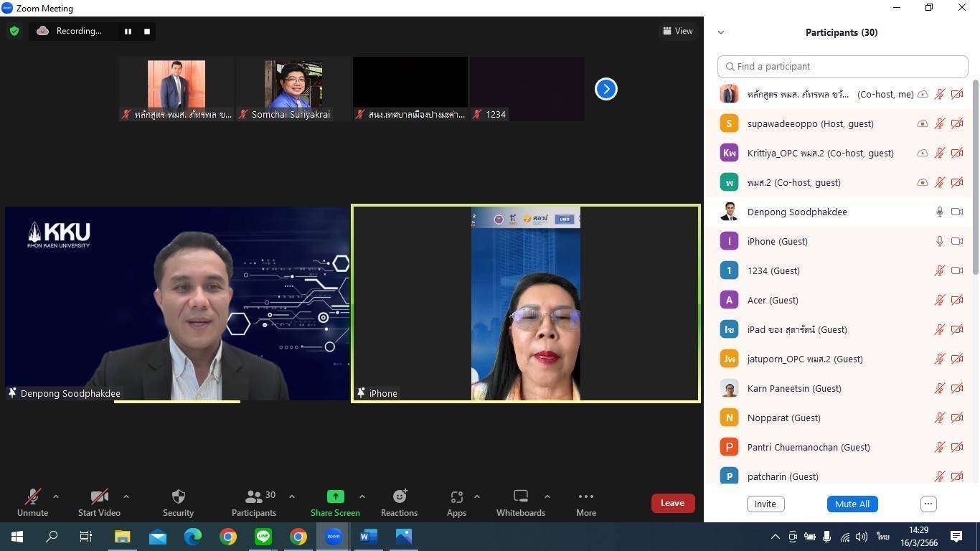Click the participants list scrollbar
Screen dimensions: 980x551
[x=976, y=177]
